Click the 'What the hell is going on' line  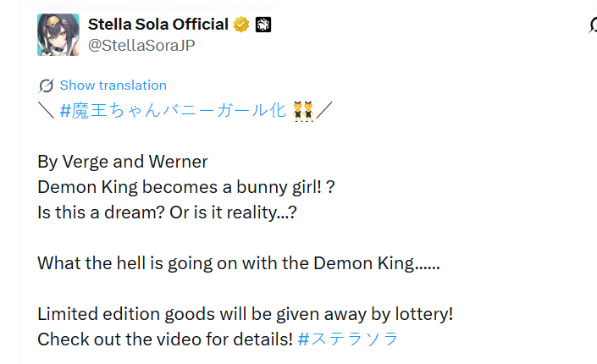239,263
